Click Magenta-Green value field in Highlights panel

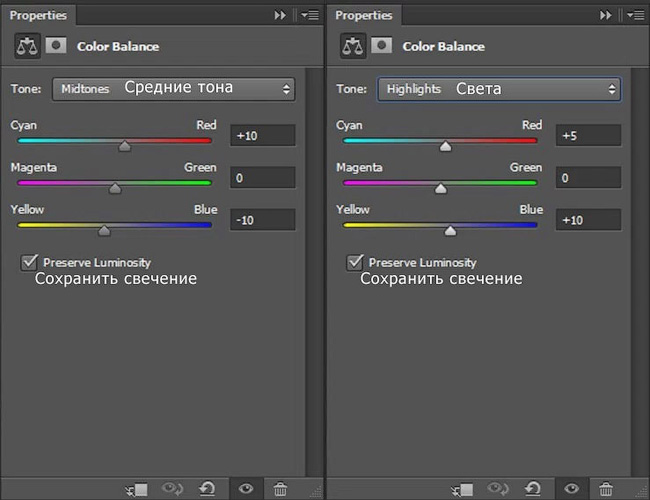tap(588, 178)
